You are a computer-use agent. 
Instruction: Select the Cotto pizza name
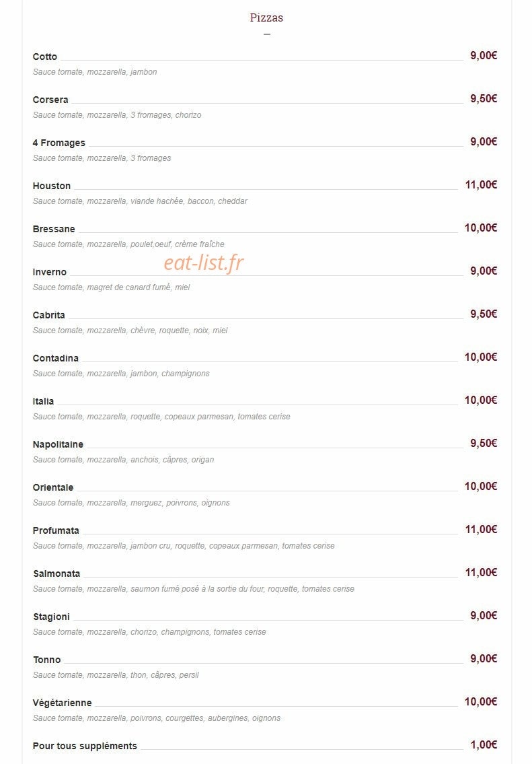point(45,57)
